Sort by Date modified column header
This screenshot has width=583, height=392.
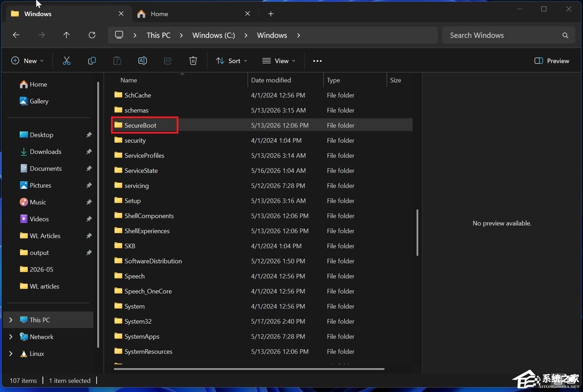(271, 80)
